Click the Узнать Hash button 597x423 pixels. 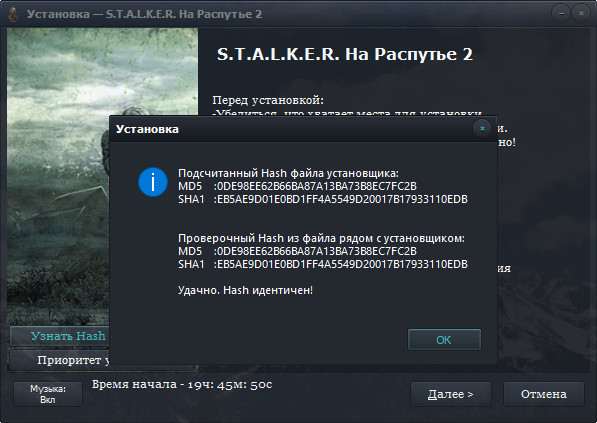tap(60, 336)
